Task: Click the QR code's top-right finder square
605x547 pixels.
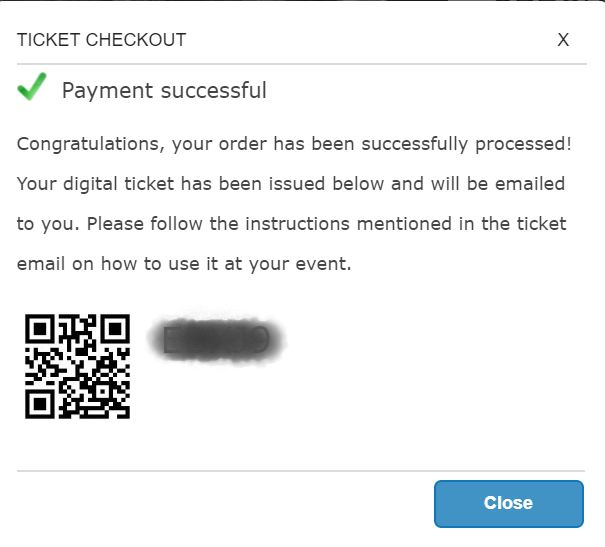Action: (115, 329)
